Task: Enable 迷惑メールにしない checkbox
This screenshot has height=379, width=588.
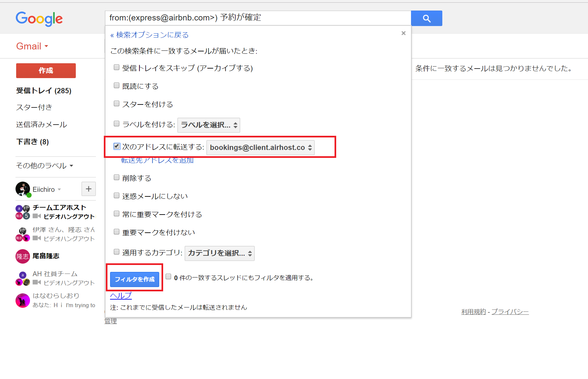Action: (x=116, y=195)
